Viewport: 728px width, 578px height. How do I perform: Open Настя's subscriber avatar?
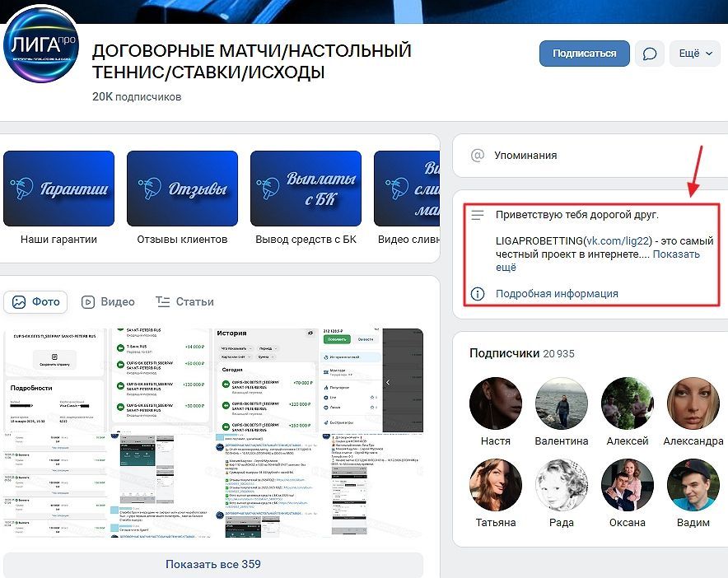click(496, 403)
